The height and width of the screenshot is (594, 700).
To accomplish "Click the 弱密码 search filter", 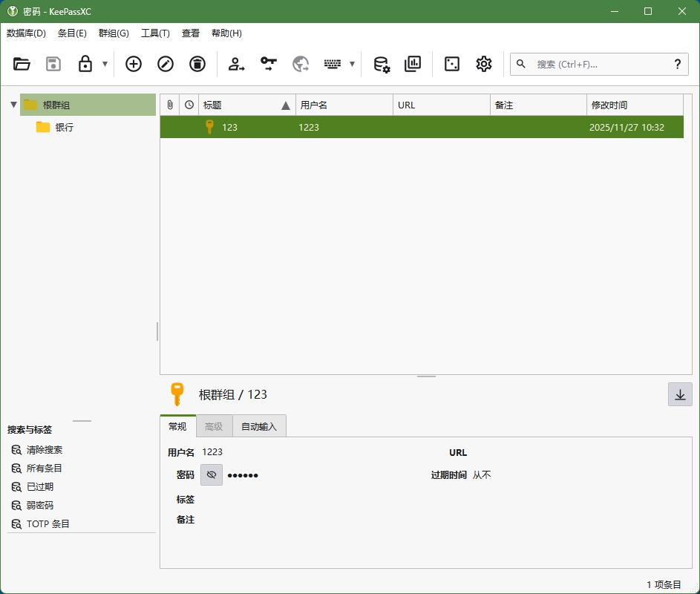I will (x=40, y=505).
